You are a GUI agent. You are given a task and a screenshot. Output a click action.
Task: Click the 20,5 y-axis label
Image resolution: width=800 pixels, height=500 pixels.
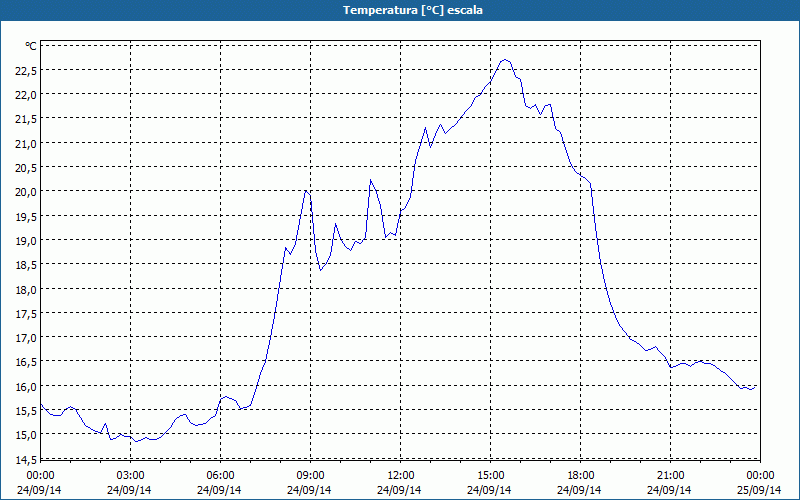[x=26, y=168]
